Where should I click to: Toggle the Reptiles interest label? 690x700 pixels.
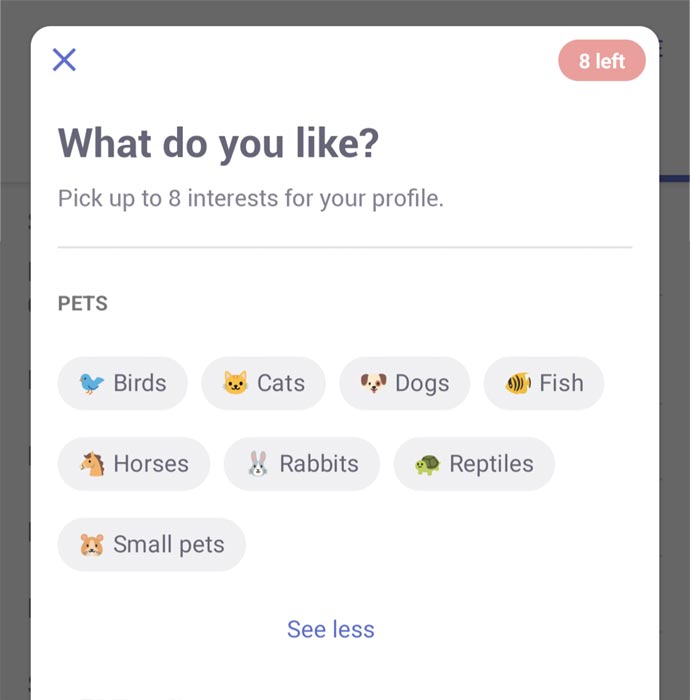[x=491, y=464]
